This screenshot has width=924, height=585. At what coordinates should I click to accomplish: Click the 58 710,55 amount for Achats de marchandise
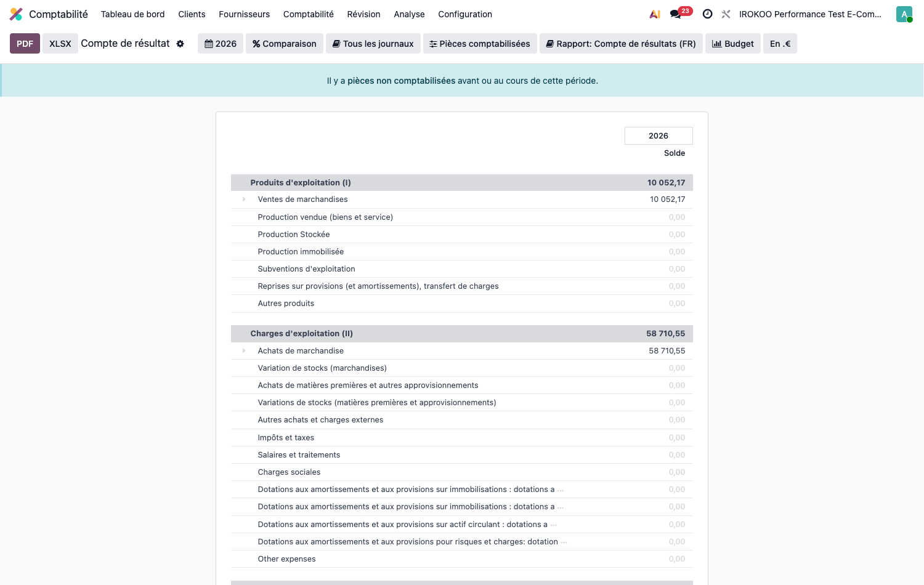[667, 351]
